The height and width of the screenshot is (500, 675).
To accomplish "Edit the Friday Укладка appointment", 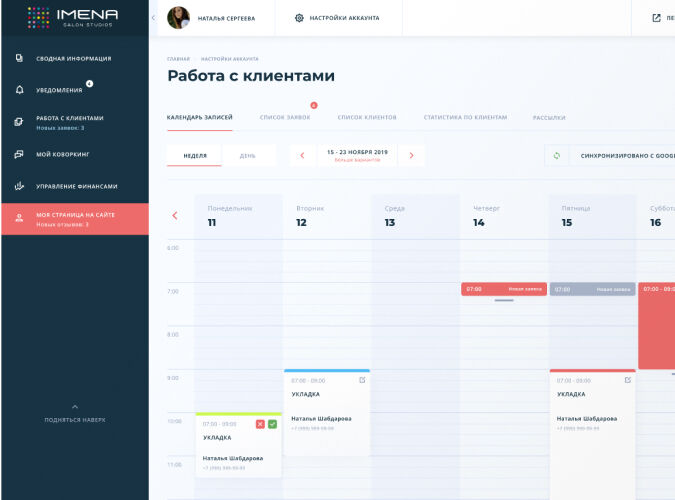I will pos(628,380).
